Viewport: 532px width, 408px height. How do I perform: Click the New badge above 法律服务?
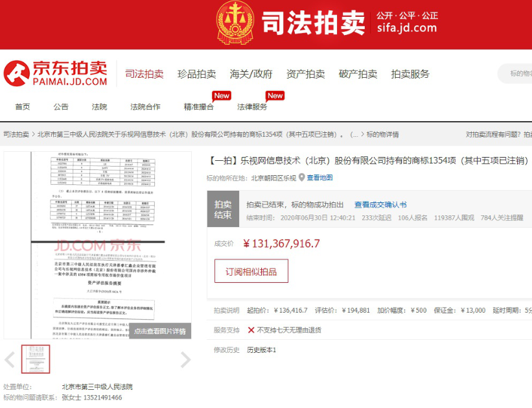[275, 95]
